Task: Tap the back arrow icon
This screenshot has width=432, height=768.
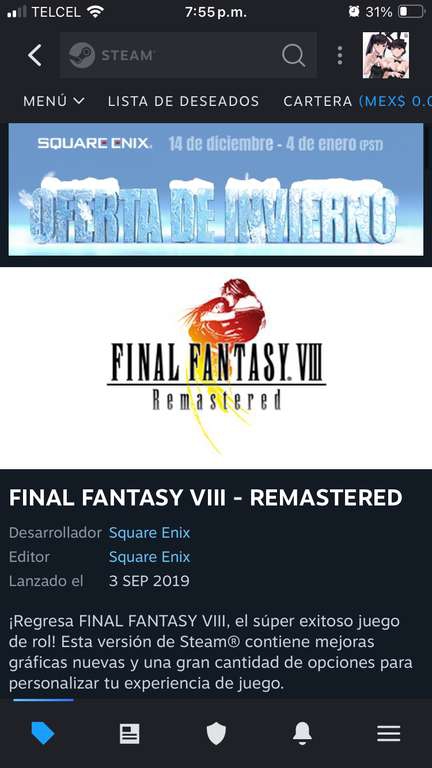Action: pyautogui.click(x=35, y=55)
